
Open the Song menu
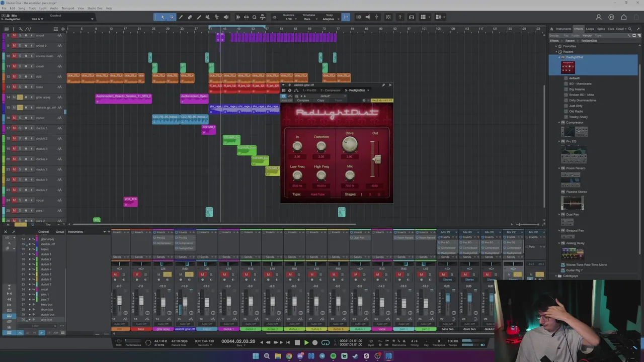[22, 9]
